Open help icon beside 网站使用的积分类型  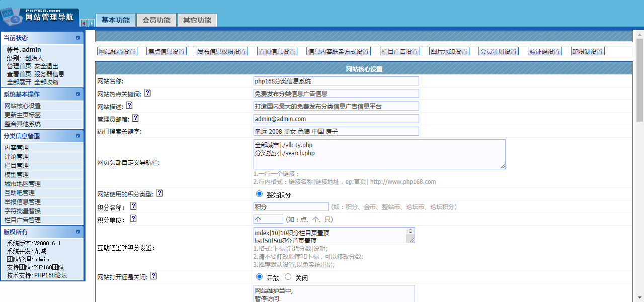pyautogui.click(x=159, y=193)
